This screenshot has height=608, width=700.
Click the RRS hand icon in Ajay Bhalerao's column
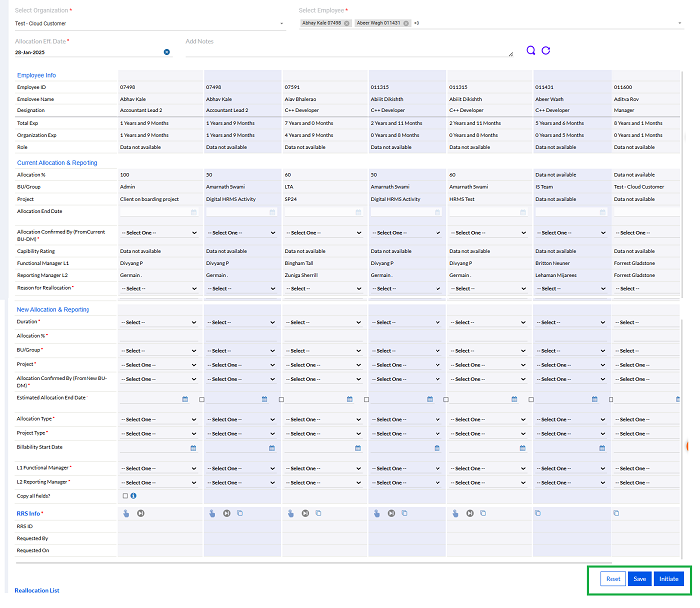291,514
